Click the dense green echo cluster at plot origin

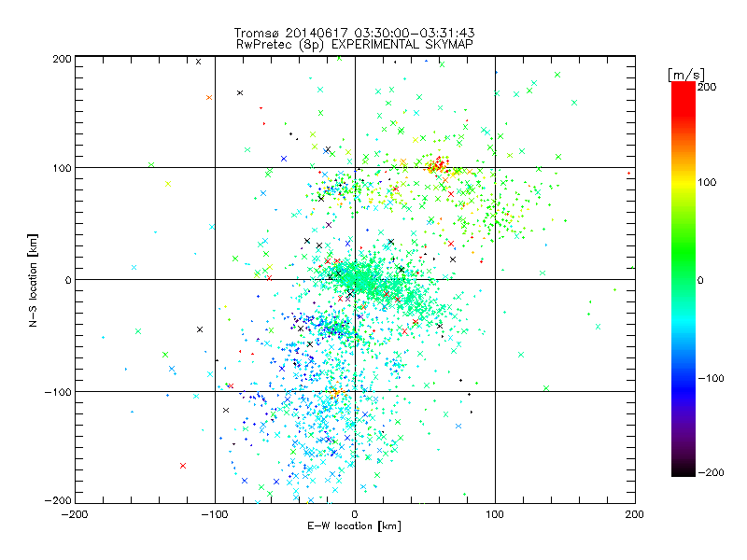tap(359, 276)
